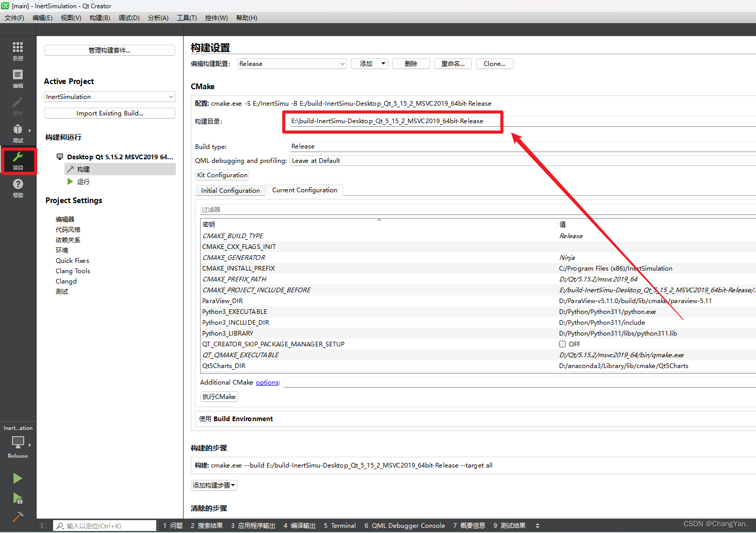Open the 调试(D) menu
The width and height of the screenshot is (756, 533).
[129, 18]
